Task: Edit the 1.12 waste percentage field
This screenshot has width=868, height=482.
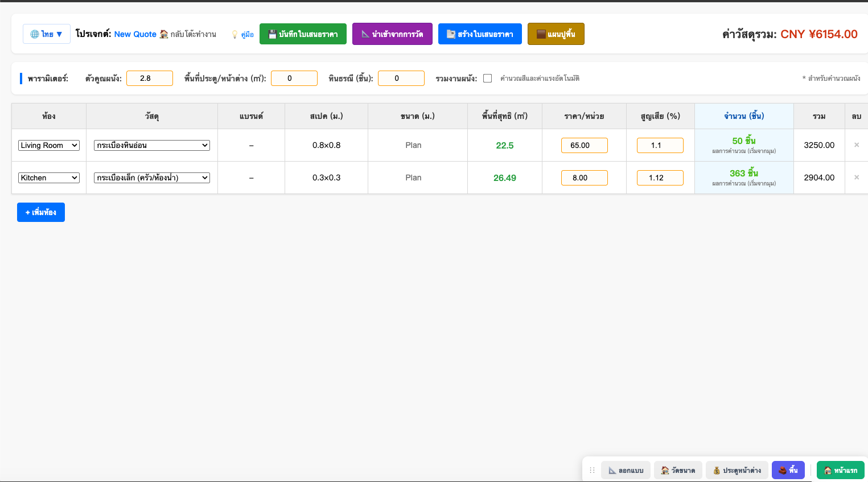Action: pos(660,178)
